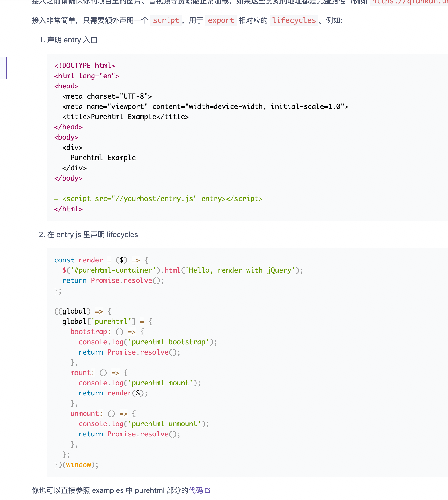
Task: Click the heading '2. 在 entry js 里声明 lifecycles'
Action: pos(88,234)
